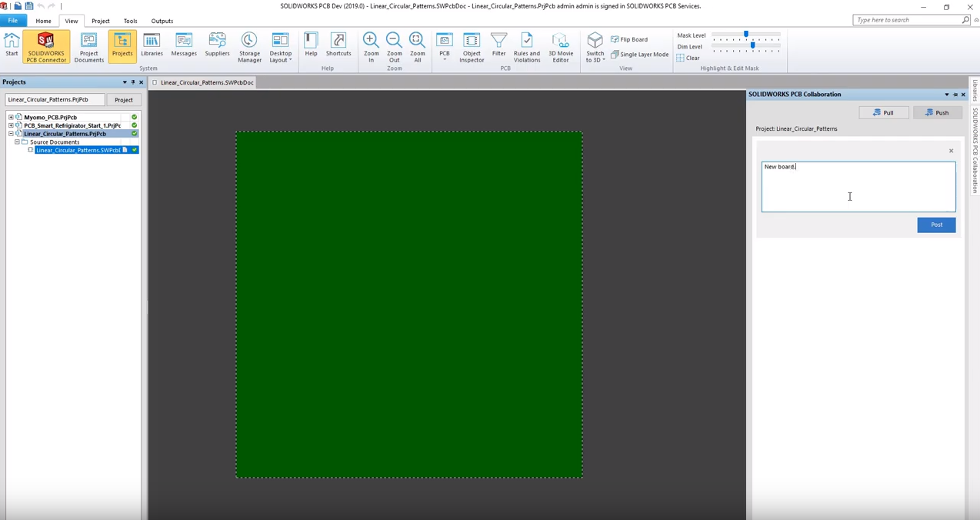Switch to 3D view

coord(595,47)
